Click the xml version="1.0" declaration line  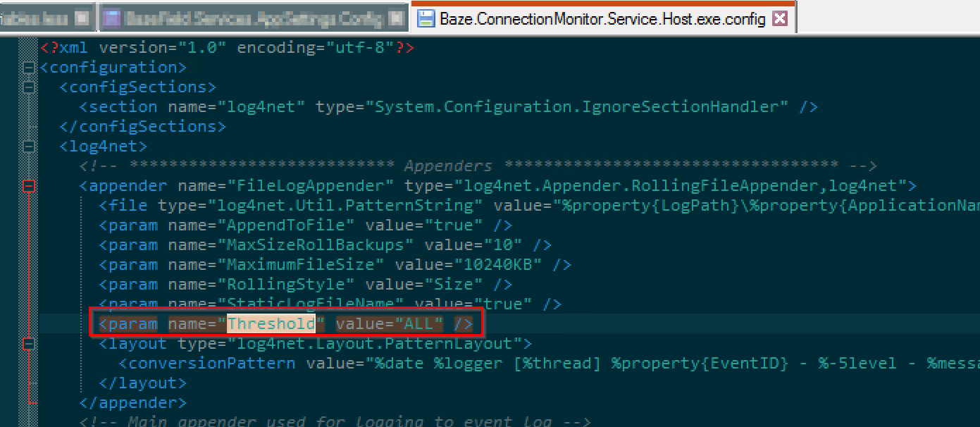(228, 48)
